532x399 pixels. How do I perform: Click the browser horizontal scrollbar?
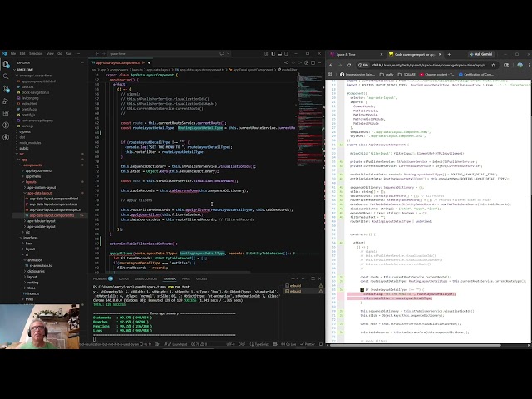415,346
